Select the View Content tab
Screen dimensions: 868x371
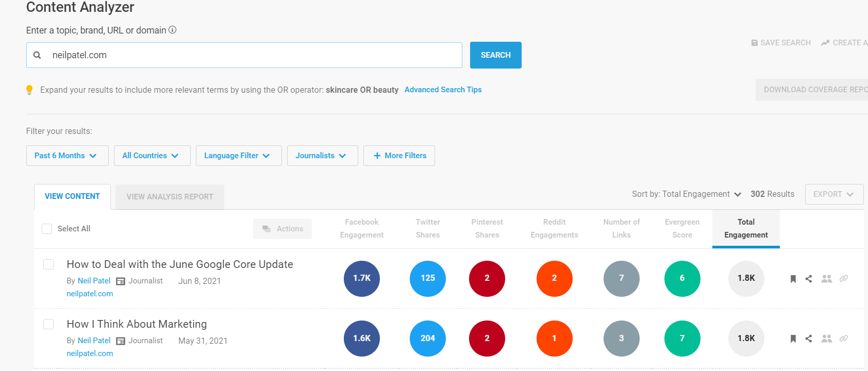pyautogui.click(x=72, y=196)
